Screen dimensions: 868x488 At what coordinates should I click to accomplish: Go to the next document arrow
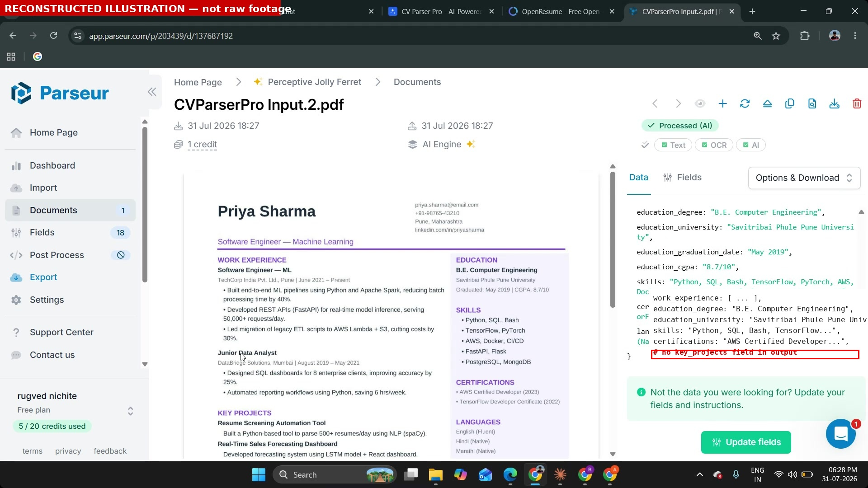pyautogui.click(x=678, y=104)
